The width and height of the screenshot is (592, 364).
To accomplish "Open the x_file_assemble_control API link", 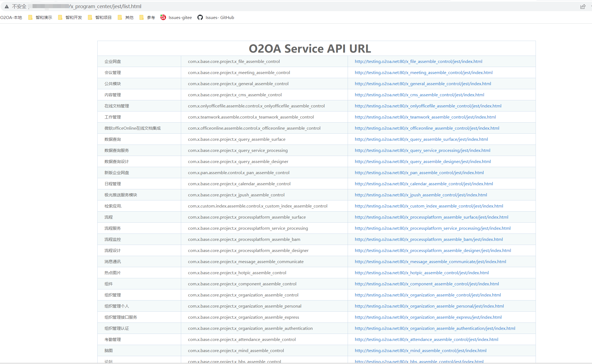I will click(418, 62).
